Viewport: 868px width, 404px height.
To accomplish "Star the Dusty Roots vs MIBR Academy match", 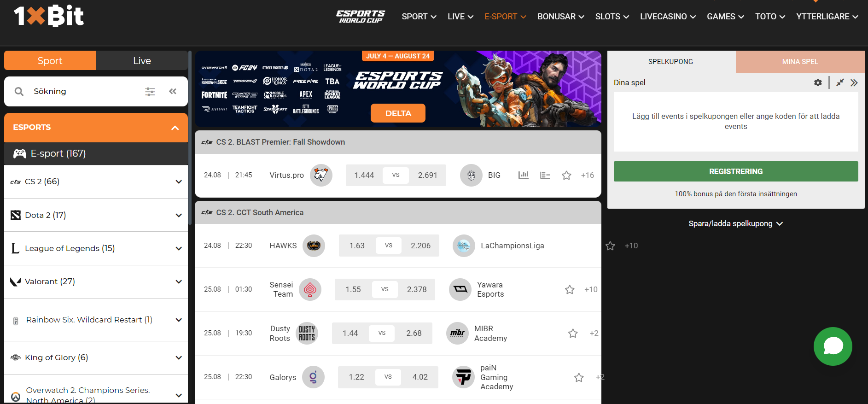I will tap(573, 333).
